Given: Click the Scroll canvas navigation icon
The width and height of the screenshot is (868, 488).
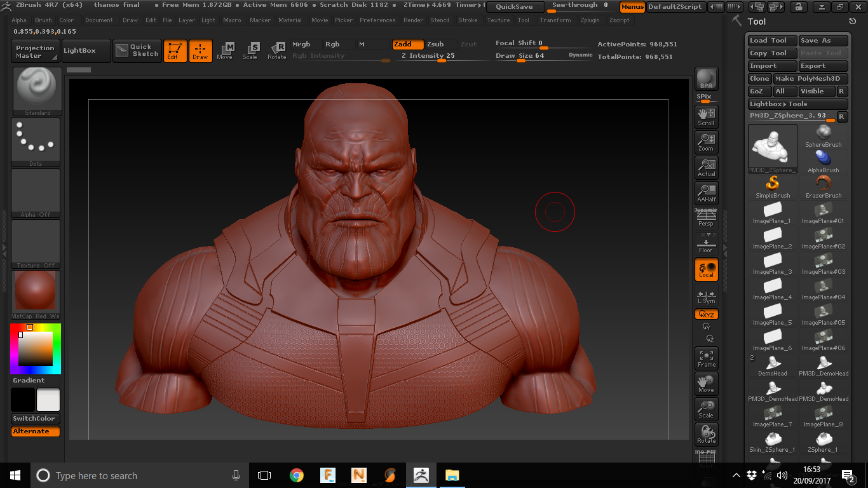Looking at the screenshot, I should (x=706, y=117).
